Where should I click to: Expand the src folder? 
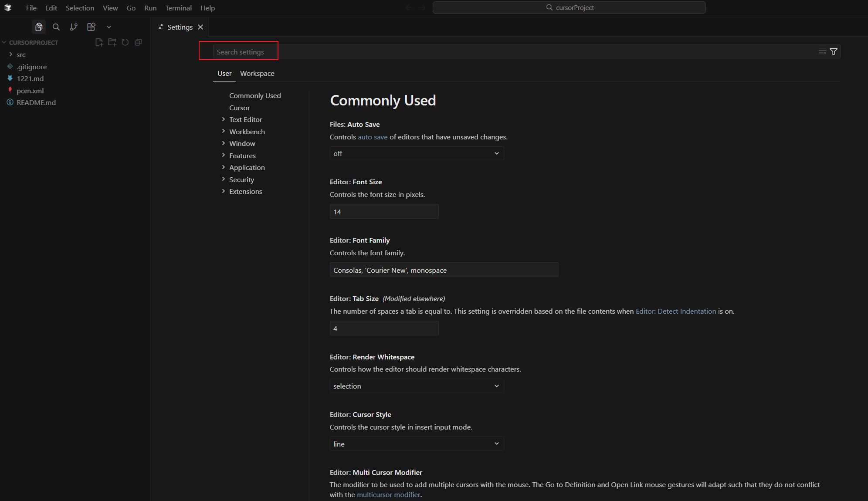[x=21, y=54]
